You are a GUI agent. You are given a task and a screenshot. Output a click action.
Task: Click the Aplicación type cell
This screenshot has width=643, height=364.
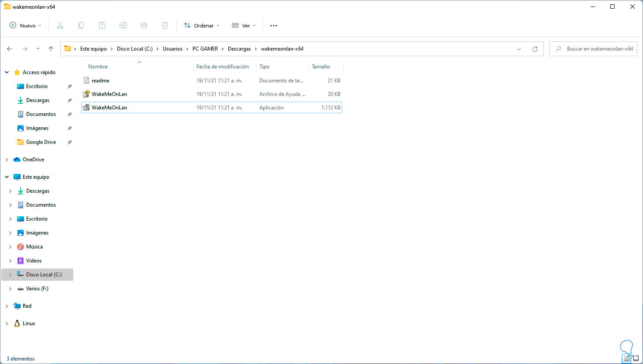[x=272, y=108]
